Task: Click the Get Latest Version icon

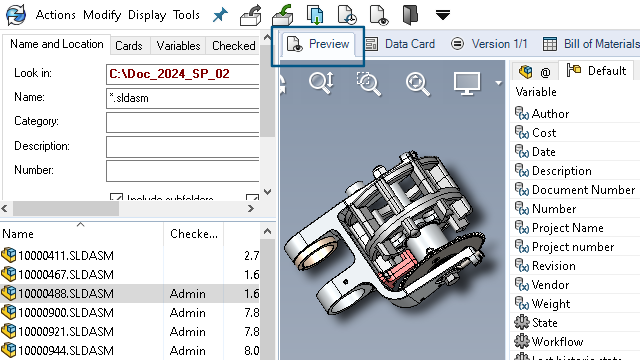Action: 315,15
